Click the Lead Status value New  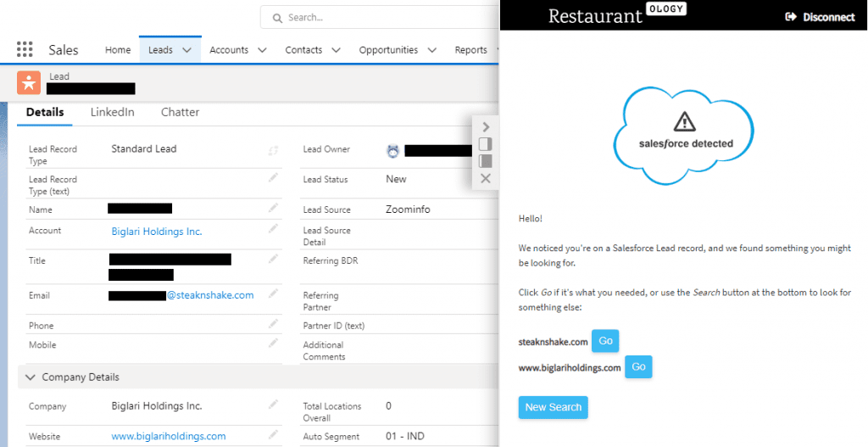(x=396, y=180)
